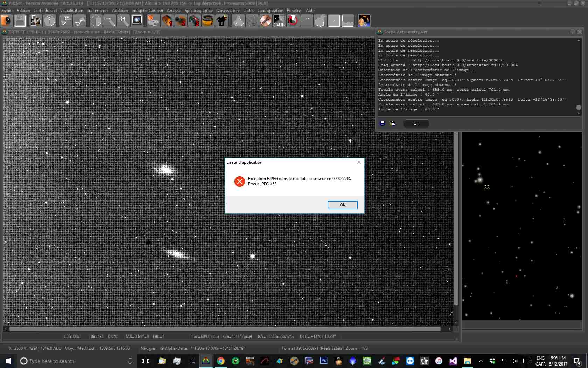Open the Fichier menu
The height and width of the screenshot is (368, 588).
point(8,11)
